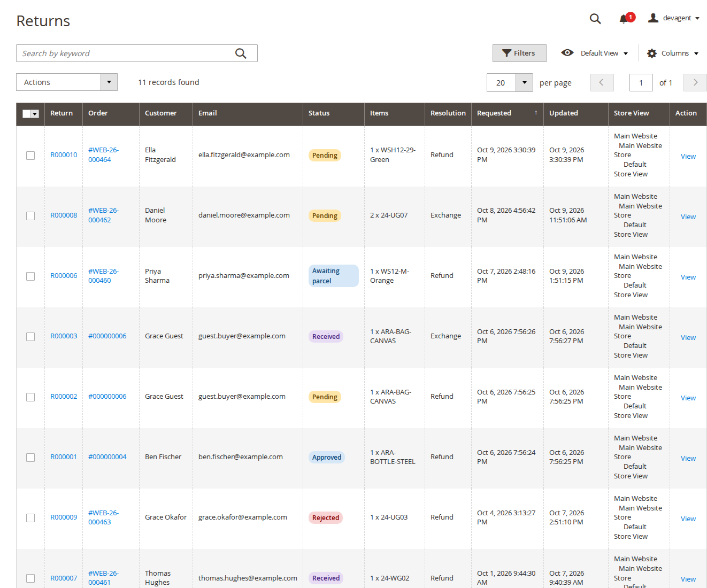Tick checkbox for return R000002
This screenshot has height=588, width=707.
(30, 397)
